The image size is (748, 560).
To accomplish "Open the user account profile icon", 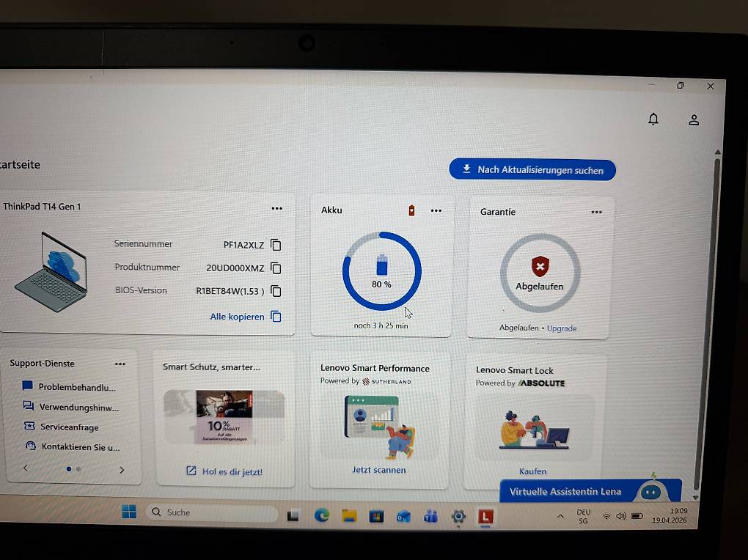I will (694, 119).
